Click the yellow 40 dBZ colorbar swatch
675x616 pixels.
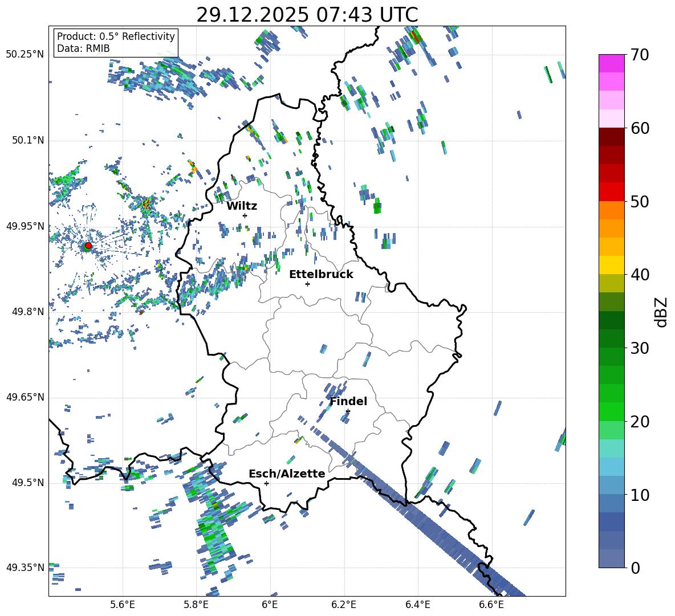pyautogui.click(x=611, y=265)
